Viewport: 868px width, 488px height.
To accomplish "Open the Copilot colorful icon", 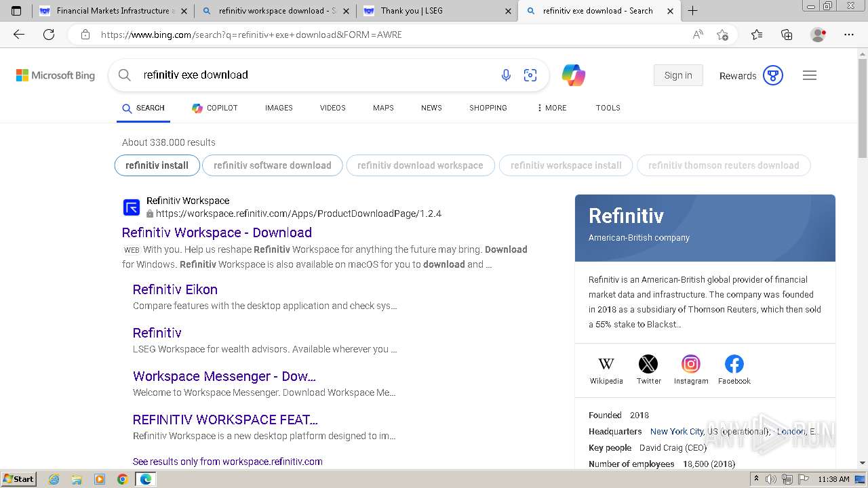I will pyautogui.click(x=574, y=75).
